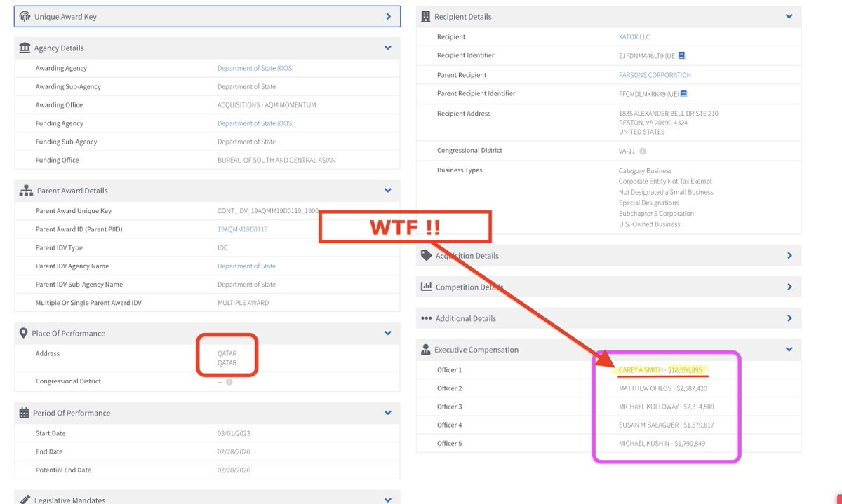The height and width of the screenshot is (504, 842).
Task: Click the Executive Compensation person icon
Action: click(x=425, y=349)
